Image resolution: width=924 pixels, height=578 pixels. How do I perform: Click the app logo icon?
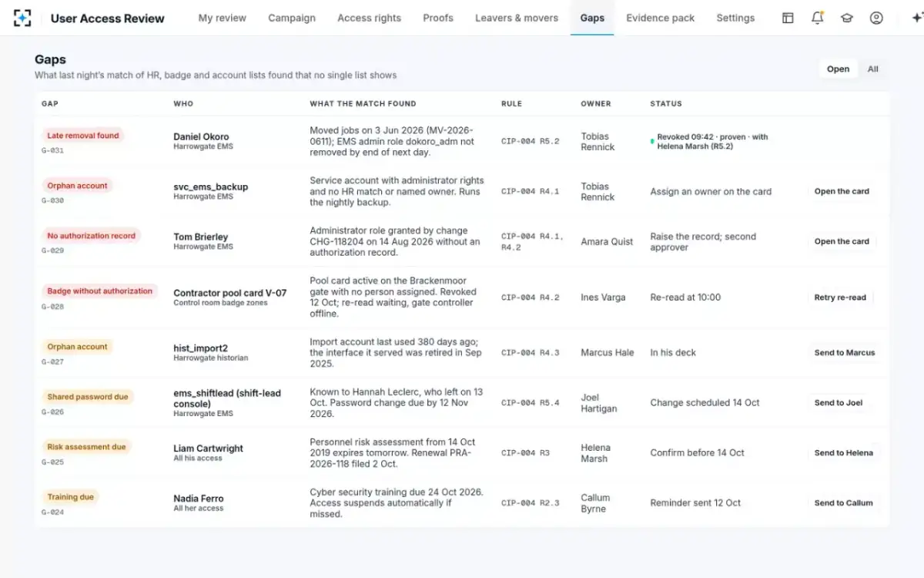22,18
